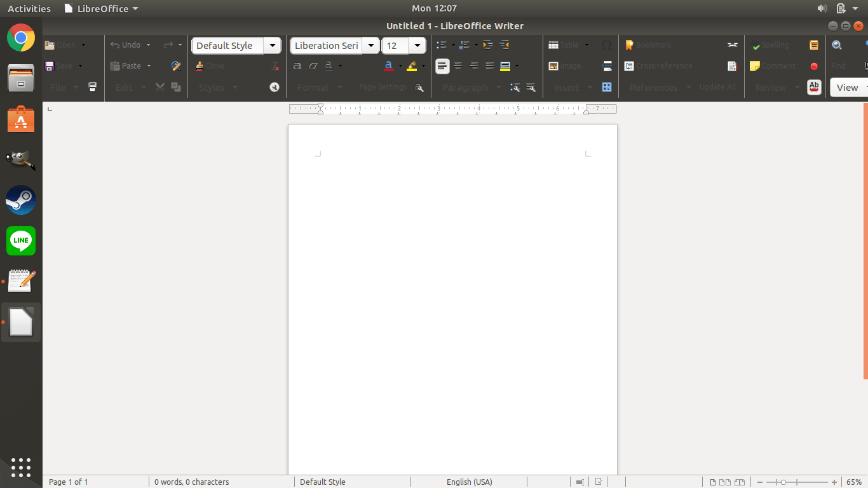Click the Cross-reference icon
The image size is (868, 488).
tap(629, 66)
